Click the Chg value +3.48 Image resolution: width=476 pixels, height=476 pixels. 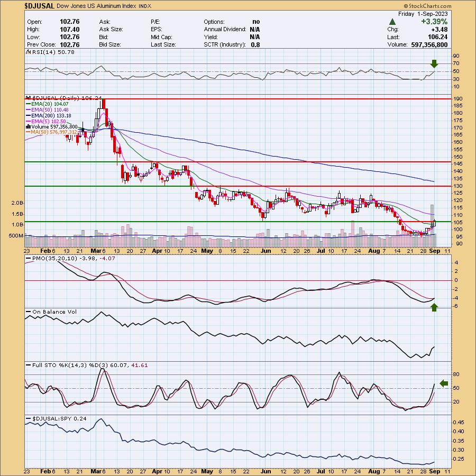(x=440, y=30)
